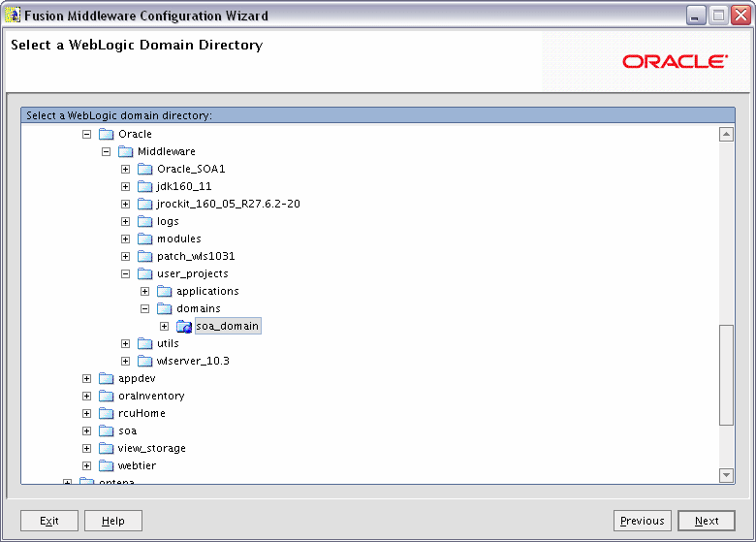Click the scrollbar up arrow
The width and height of the screenshot is (756, 542).
[x=726, y=134]
